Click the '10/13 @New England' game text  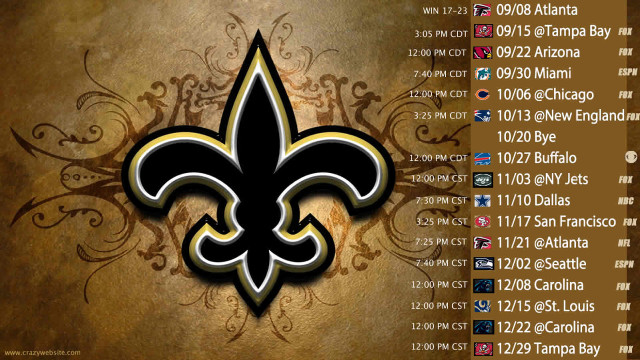(560, 116)
